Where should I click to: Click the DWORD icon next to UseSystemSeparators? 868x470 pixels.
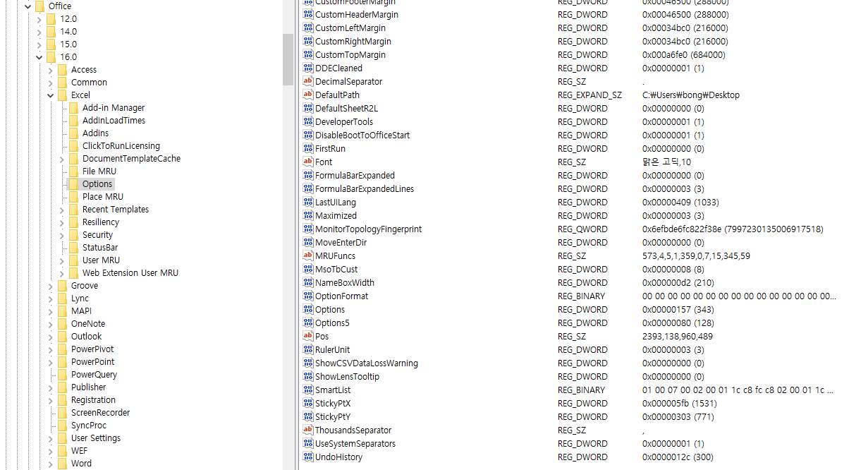(x=307, y=444)
